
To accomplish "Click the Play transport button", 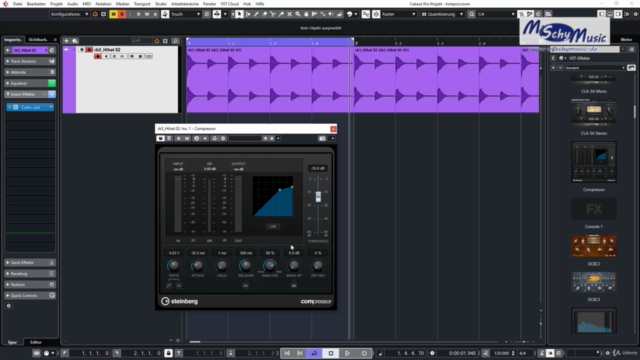I will [x=347, y=353].
